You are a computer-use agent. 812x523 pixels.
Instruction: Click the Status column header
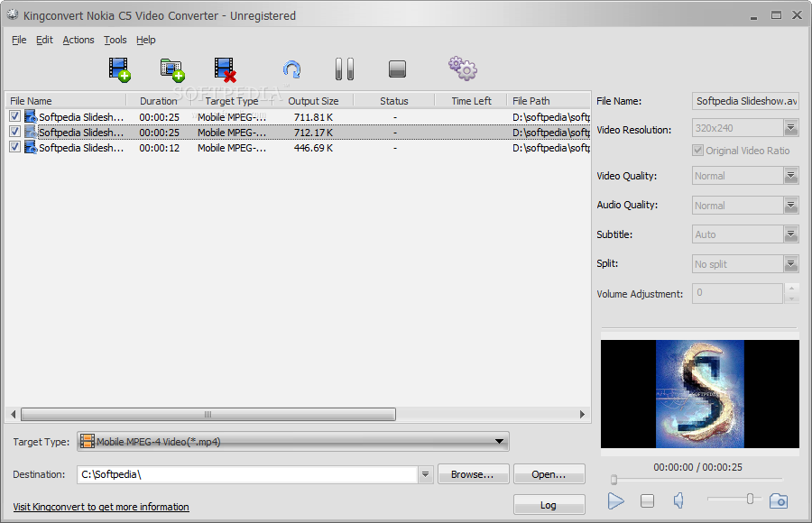[394, 101]
